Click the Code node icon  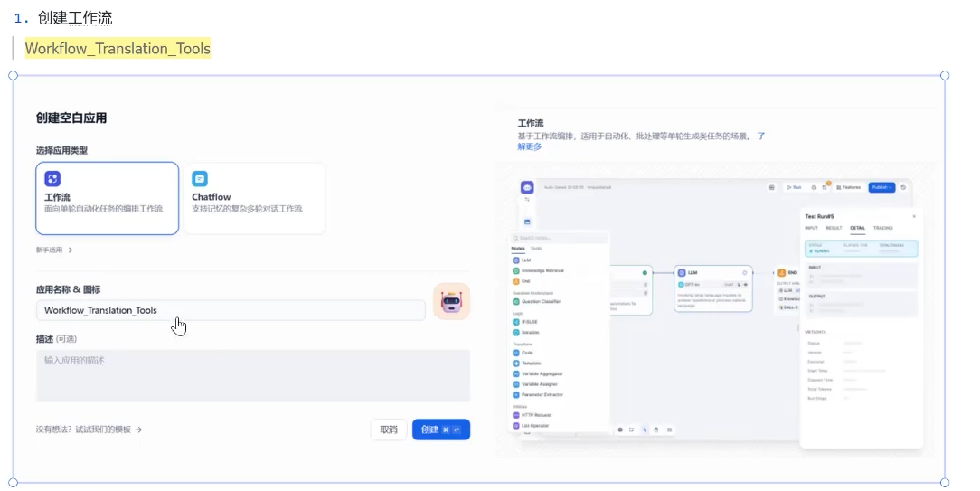point(515,353)
